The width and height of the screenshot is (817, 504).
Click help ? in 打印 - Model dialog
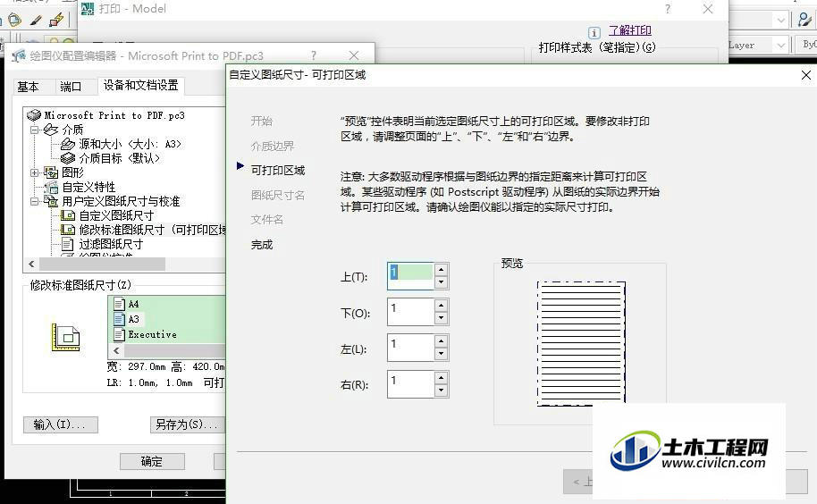[x=668, y=9]
